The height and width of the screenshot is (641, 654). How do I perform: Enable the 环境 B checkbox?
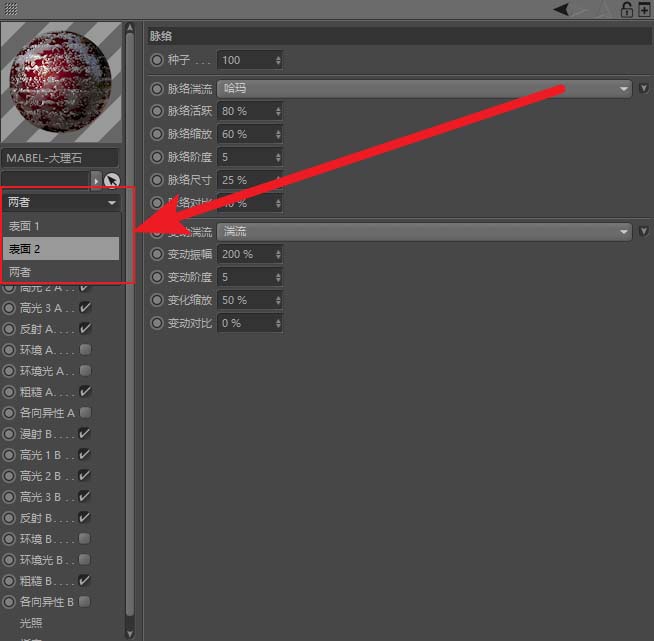[x=84, y=538]
